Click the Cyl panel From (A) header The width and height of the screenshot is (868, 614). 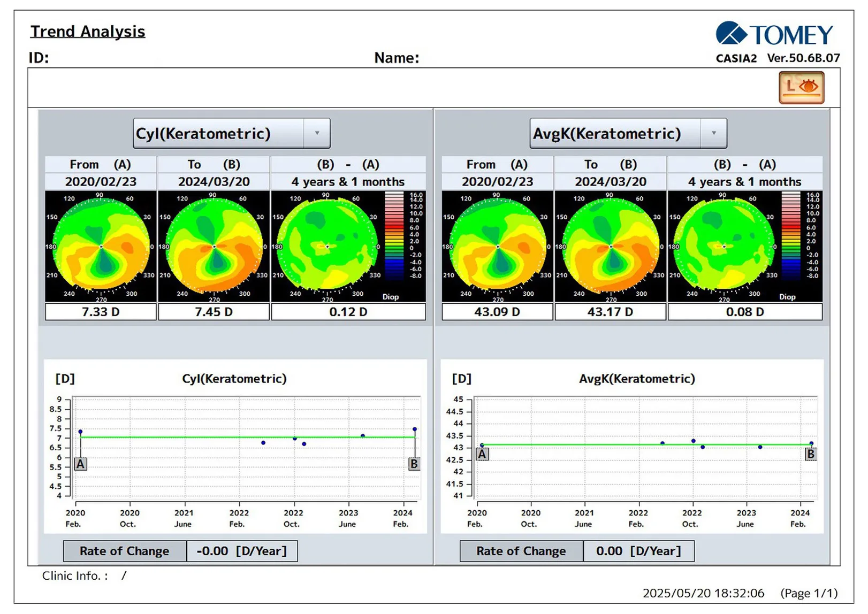[101, 164]
